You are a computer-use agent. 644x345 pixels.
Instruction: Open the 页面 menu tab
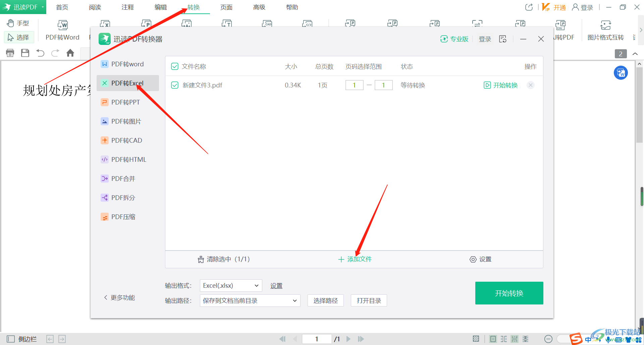point(226,7)
